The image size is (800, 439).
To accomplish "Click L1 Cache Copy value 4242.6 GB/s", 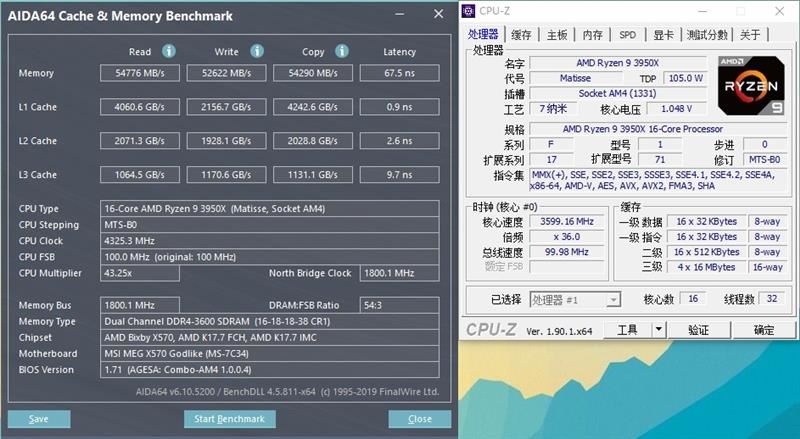I will [x=313, y=107].
